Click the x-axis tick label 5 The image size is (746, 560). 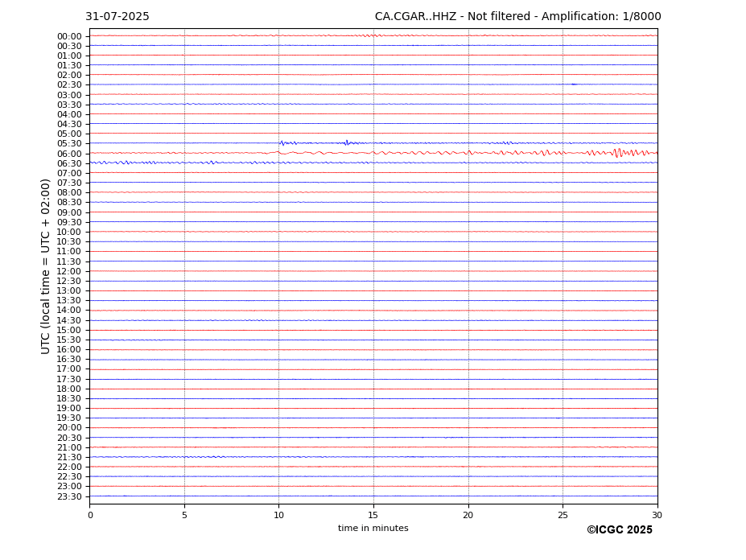pyautogui.click(x=184, y=515)
